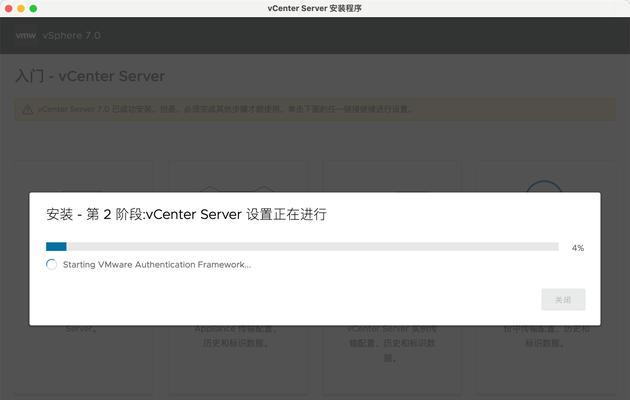
Task: Click the 'vmw vSphere 7.0' header logo
Action: (x=58, y=36)
